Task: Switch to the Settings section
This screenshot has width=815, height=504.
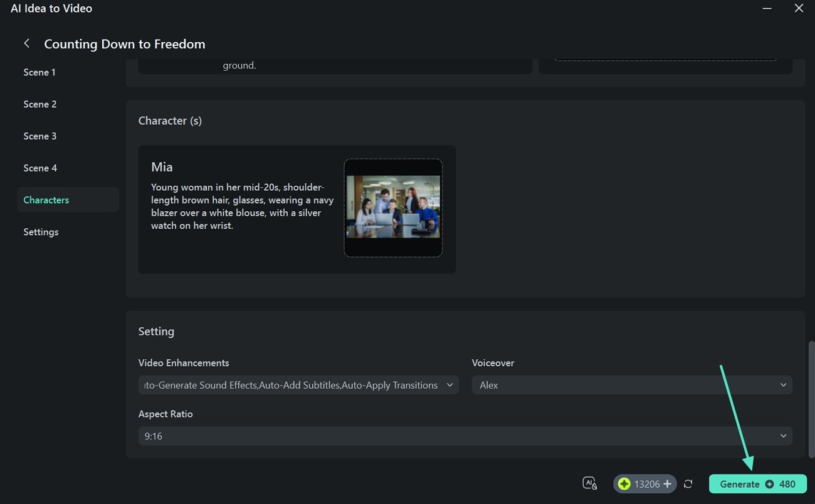Action: tap(40, 231)
